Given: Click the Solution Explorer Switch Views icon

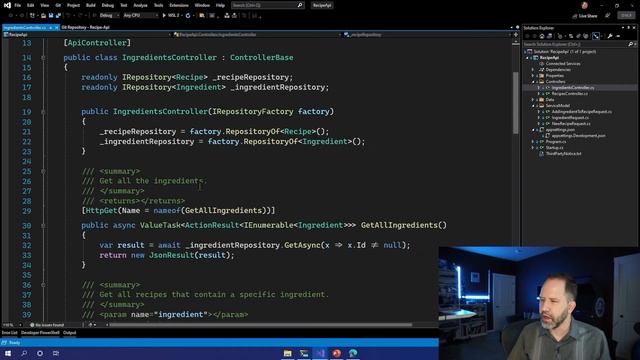Looking at the screenshot, I should tap(549, 36).
